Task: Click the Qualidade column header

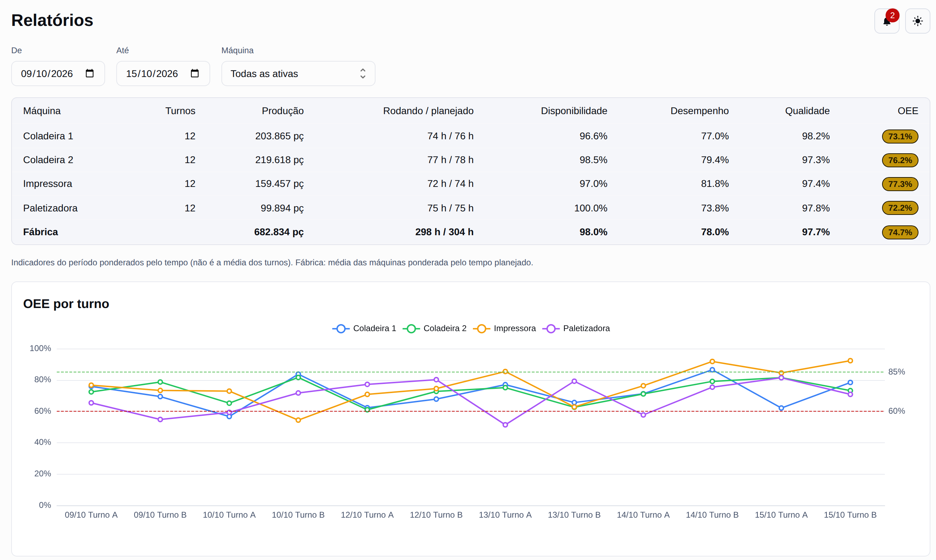Action: 807,111
